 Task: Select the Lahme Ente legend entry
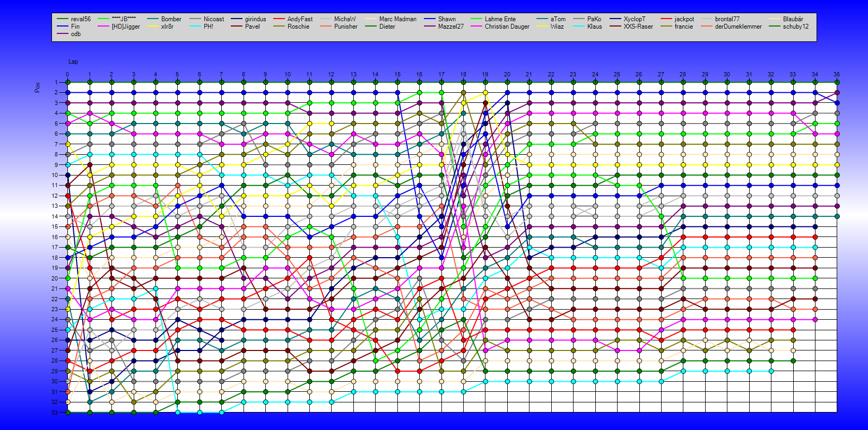493,19
